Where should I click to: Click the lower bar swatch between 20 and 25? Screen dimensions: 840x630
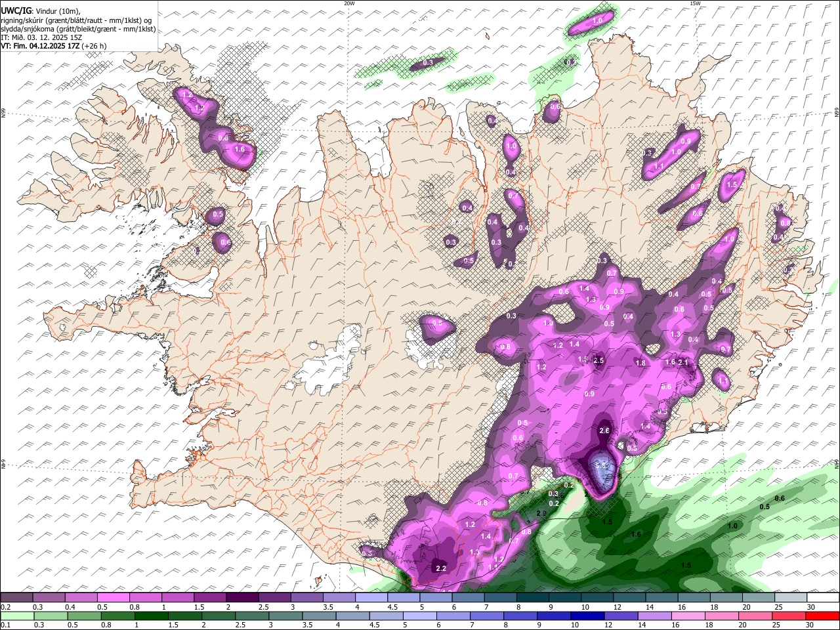click(754, 616)
